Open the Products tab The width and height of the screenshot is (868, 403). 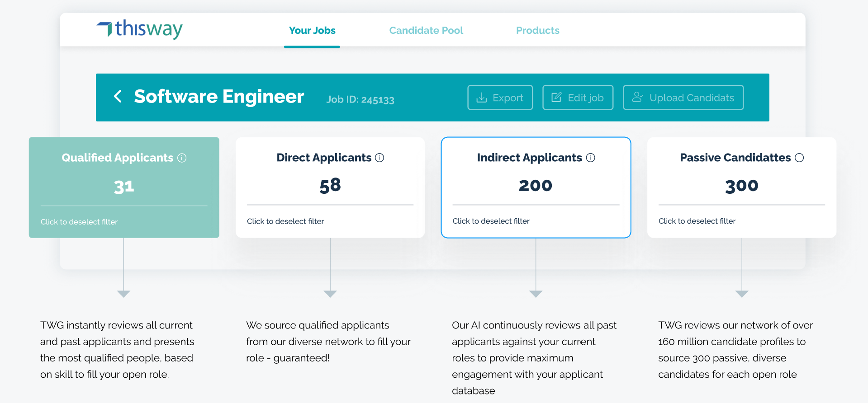point(538,30)
